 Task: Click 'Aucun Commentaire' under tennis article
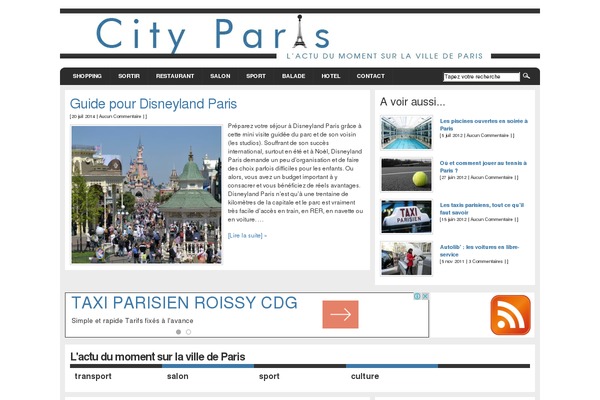491,178
